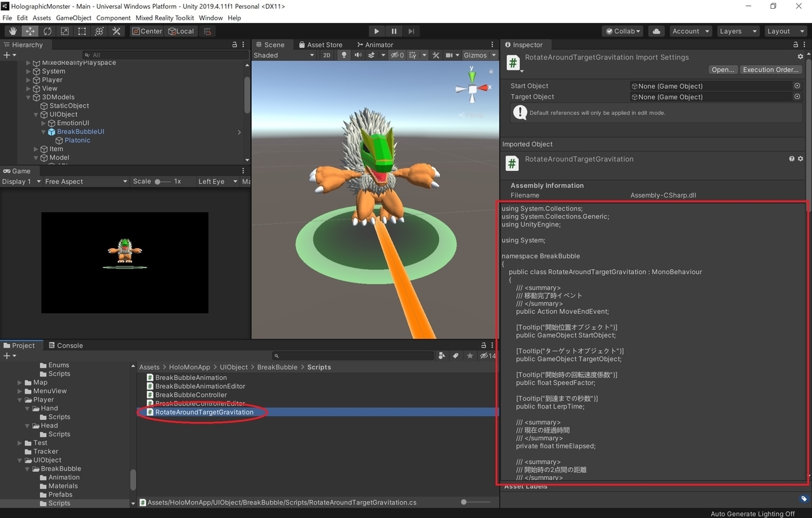Adjust the Project icon size slider

pos(476,502)
